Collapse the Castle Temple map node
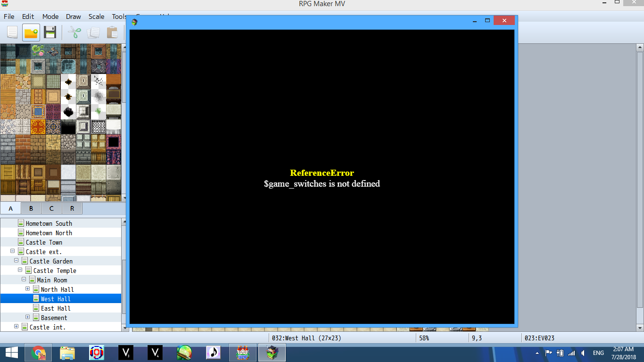The height and width of the screenshot is (362, 644). pos(20,270)
